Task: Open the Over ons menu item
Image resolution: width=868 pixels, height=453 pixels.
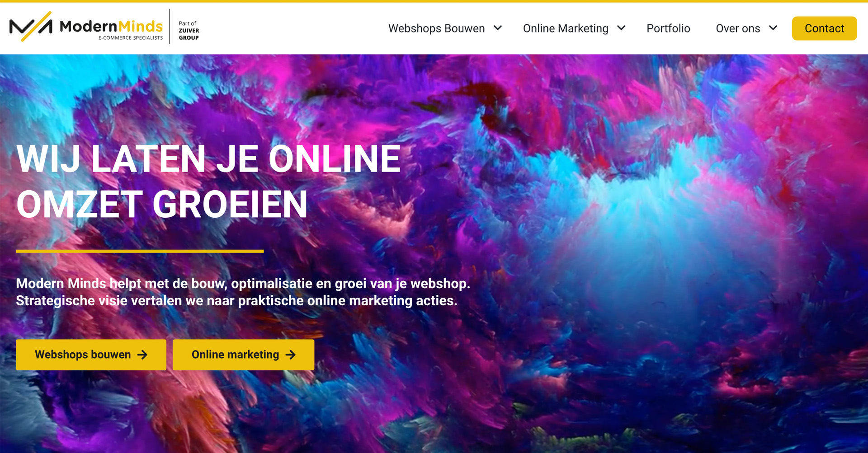Action: pos(738,28)
